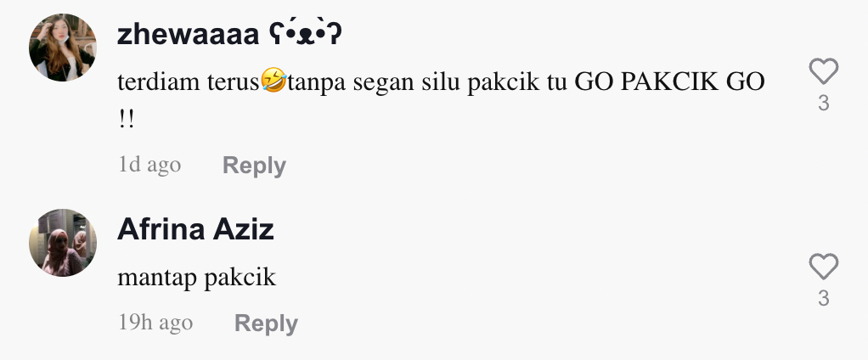Like zhewaaaa's comment with the heart icon
The image size is (868, 360).
(x=823, y=73)
